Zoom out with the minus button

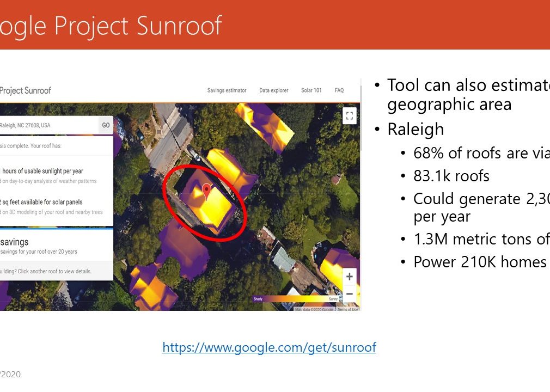(349, 294)
